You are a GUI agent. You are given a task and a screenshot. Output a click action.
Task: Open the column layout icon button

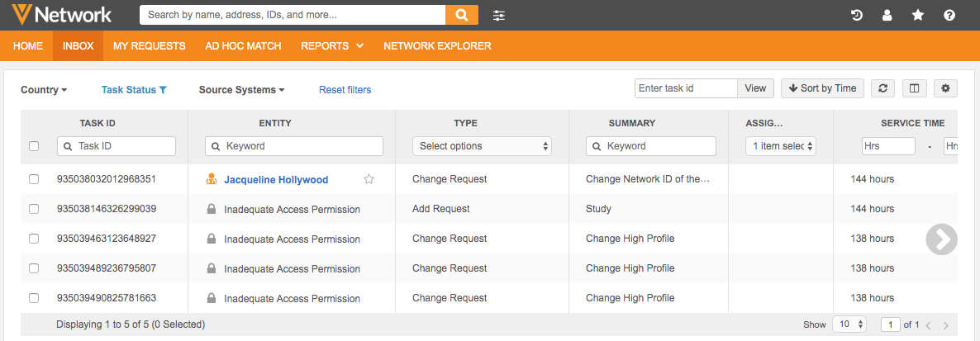(914, 88)
